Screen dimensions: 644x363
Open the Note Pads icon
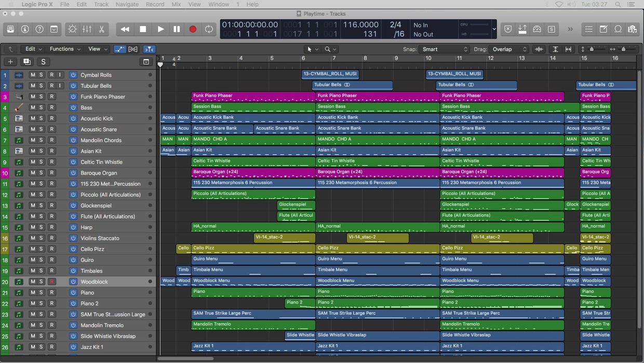(603, 29)
